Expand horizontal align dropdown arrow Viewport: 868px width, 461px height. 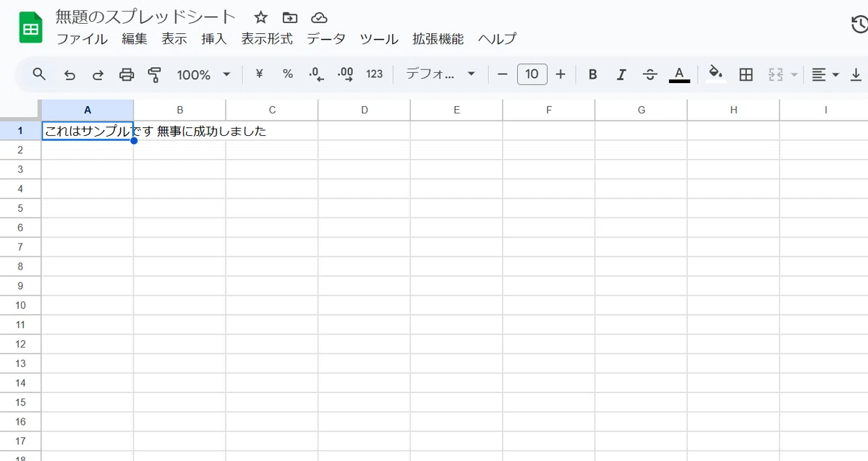[x=836, y=74]
